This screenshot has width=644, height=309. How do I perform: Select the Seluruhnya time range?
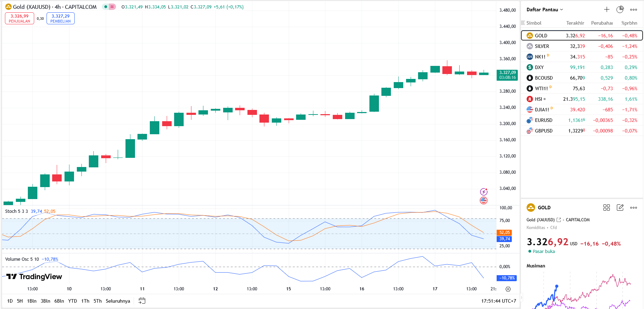118,301
